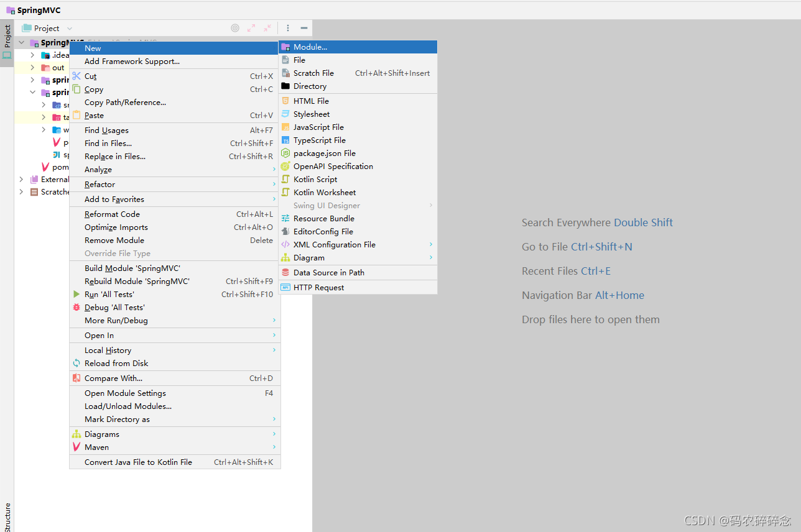Open the Open In submenu

pos(175,335)
